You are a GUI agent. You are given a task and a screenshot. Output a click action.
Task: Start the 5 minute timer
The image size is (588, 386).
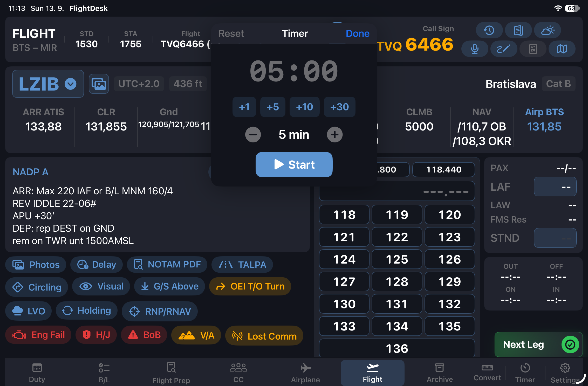(294, 164)
